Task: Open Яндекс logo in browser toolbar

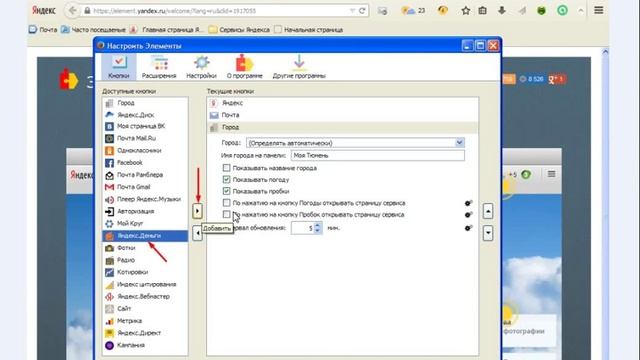Action: (x=44, y=11)
